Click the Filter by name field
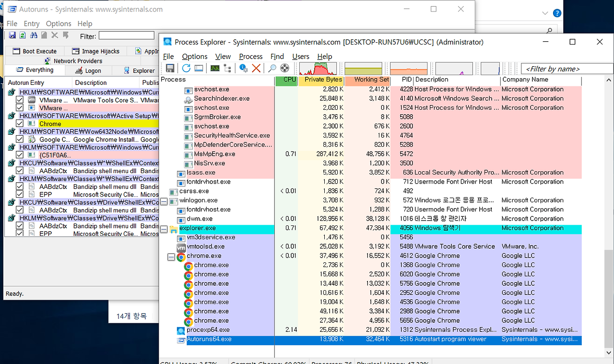Screen dimensions: 614x364 [567, 69]
